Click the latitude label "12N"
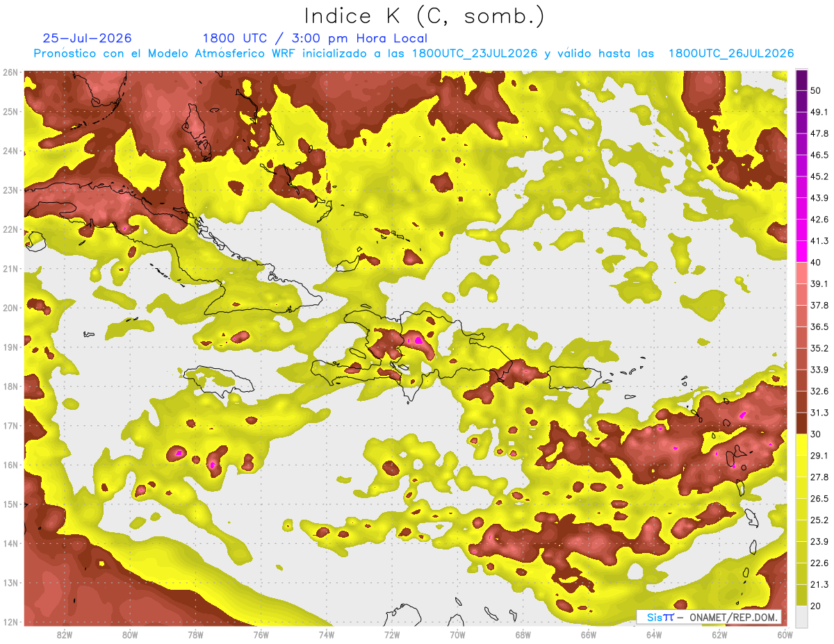This screenshot has width=834, height=644. [x=10, y=622]
